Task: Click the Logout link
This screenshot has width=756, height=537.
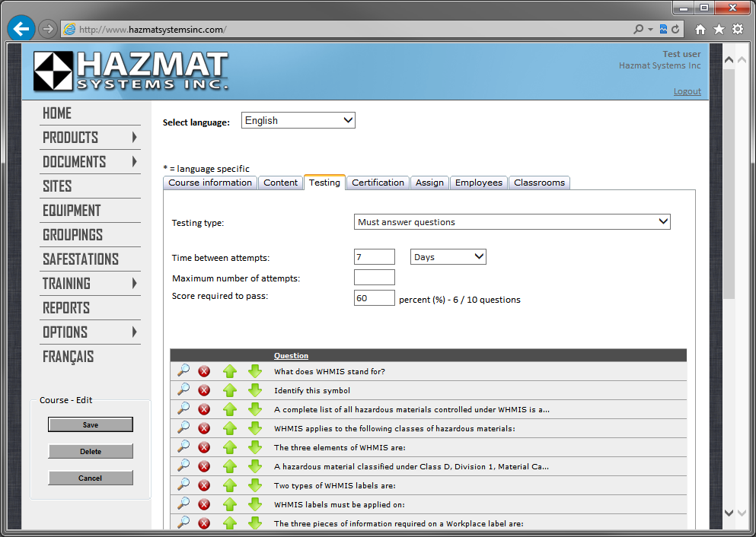Action: coord(687,91)
